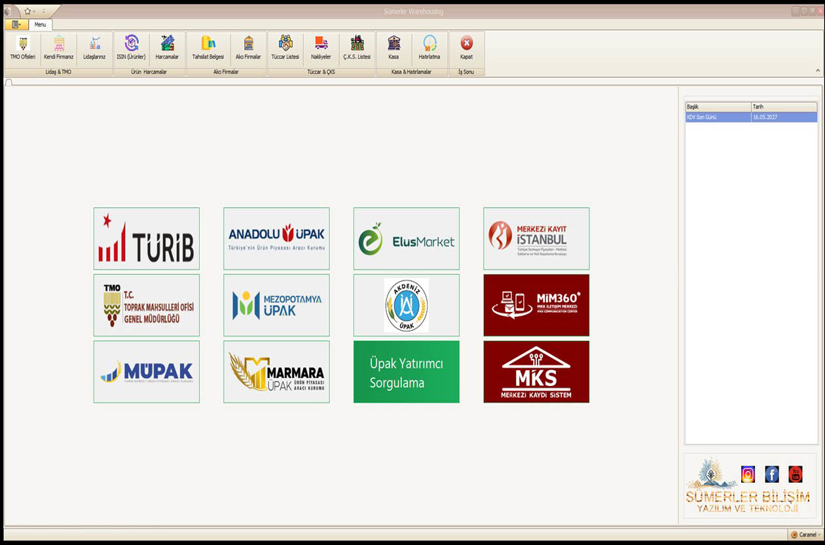The height and width of the screenshot is (545, 825).
Task: Open the ElusMarket tile
Action: (406, 238)
